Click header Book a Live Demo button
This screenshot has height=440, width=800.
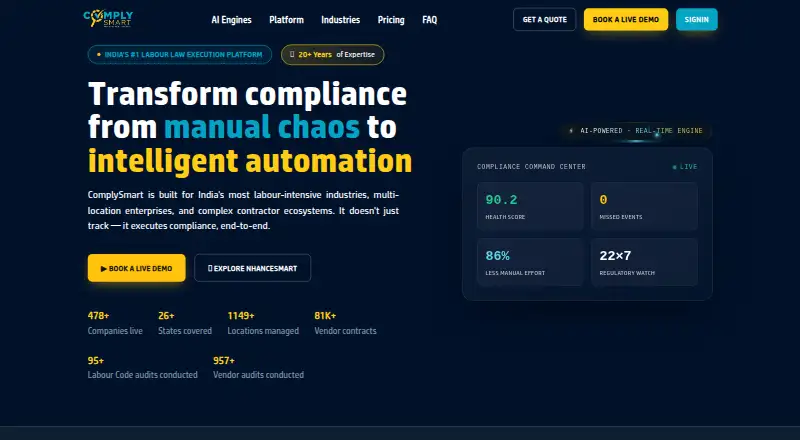[x=626, y=19]
